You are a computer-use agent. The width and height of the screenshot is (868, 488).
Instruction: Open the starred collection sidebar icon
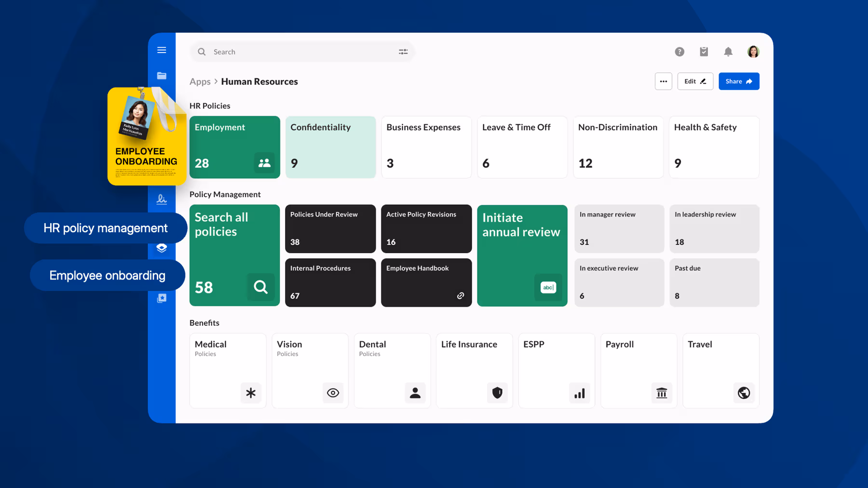pos(162,298)
